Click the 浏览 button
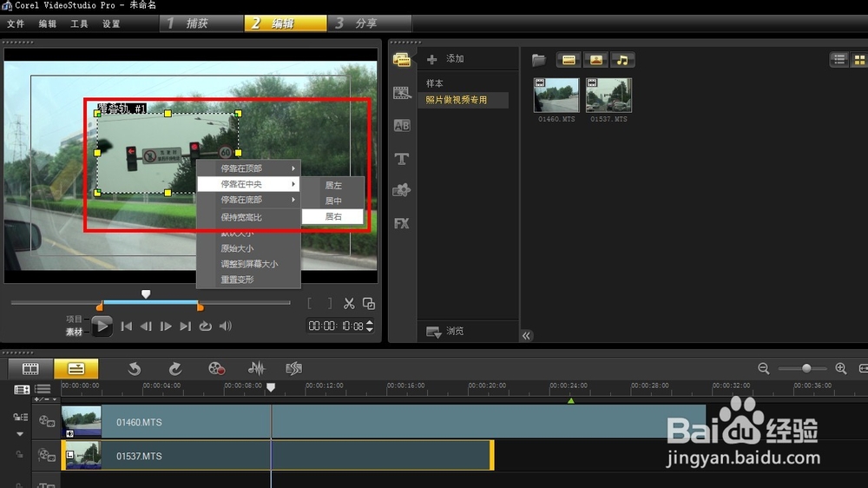The image size is (868, 488). pos(445,331)
